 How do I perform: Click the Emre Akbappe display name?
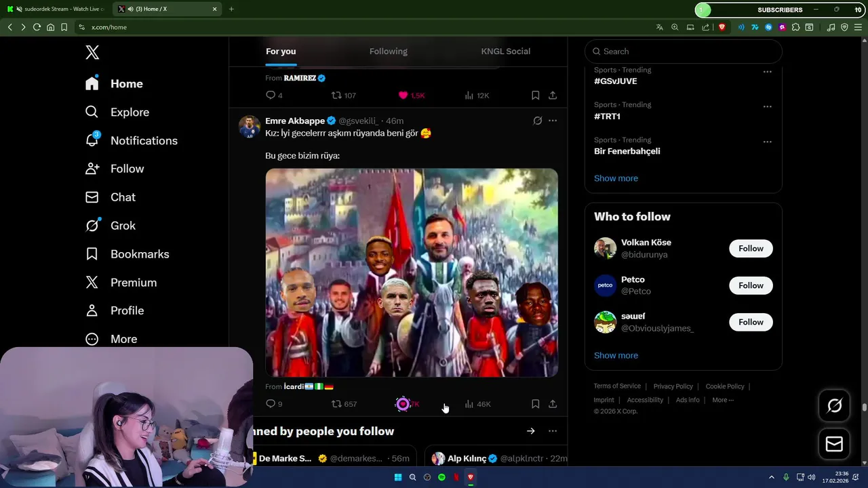point(295,121)
